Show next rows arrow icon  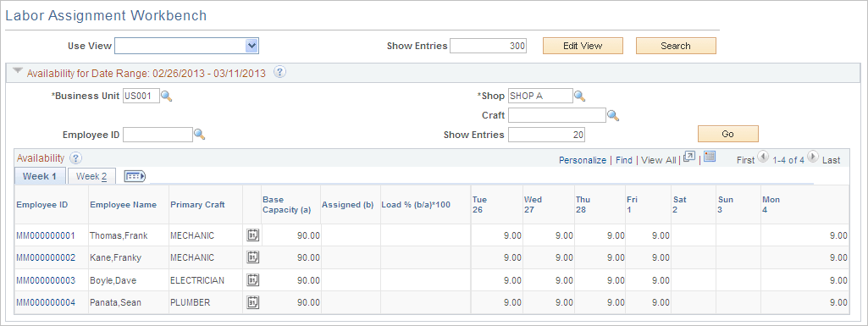tap(813, 157)
